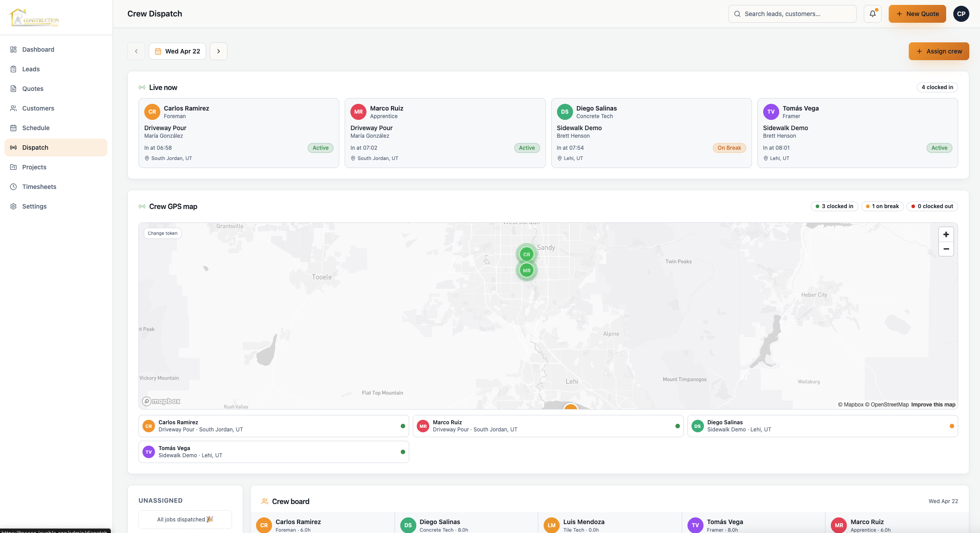
Task: Go back a day with left chevron
Action: 136,51
